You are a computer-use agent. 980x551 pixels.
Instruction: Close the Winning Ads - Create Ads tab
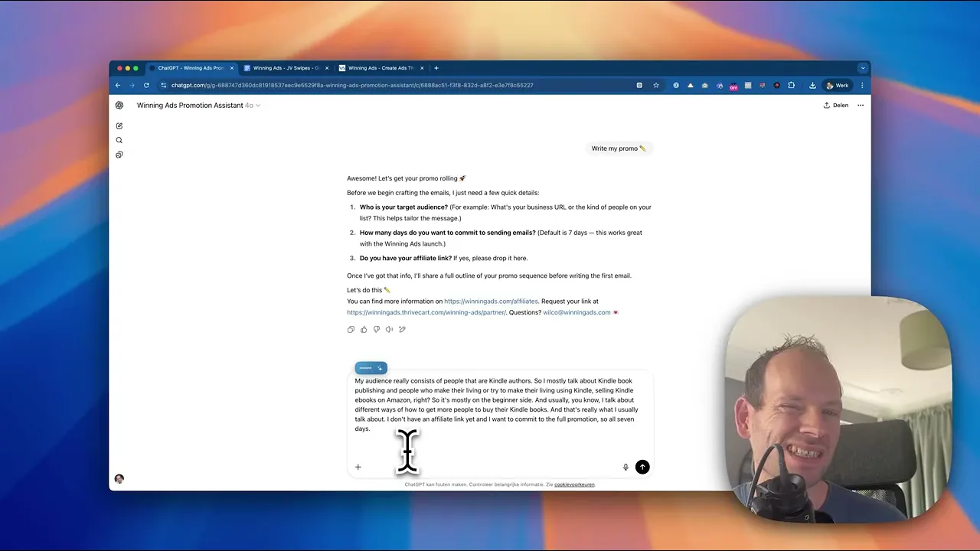point(422,68)
